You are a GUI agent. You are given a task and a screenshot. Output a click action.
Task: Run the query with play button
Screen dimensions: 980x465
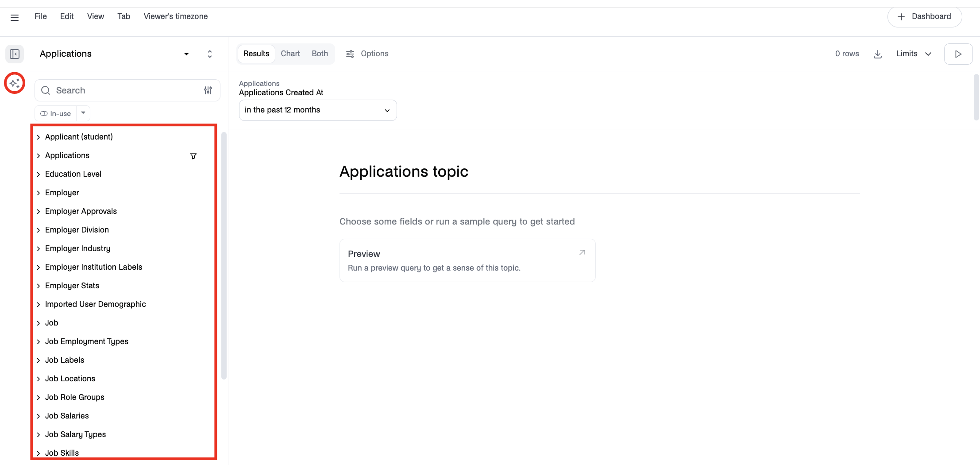coord(958,54)
